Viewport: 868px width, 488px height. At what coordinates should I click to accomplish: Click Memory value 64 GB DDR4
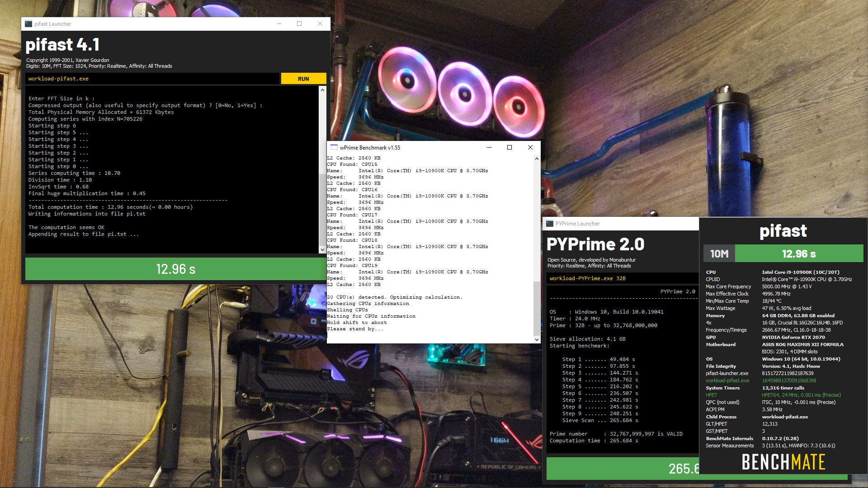coord(798,315)
